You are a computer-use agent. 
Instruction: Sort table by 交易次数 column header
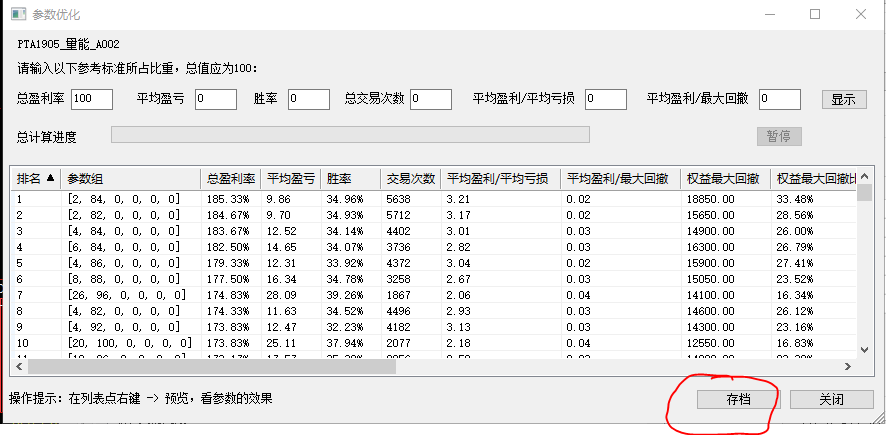[x=410, y=179]
